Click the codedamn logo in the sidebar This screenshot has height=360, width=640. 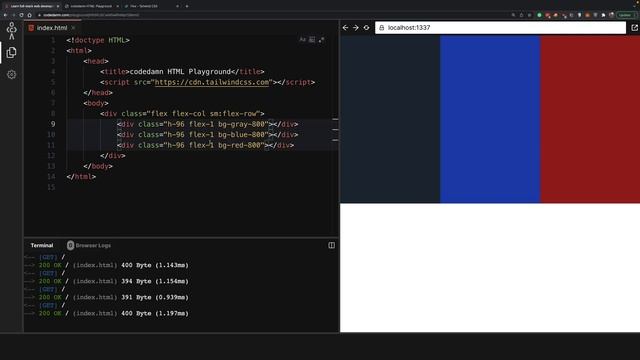click(11, 31)
